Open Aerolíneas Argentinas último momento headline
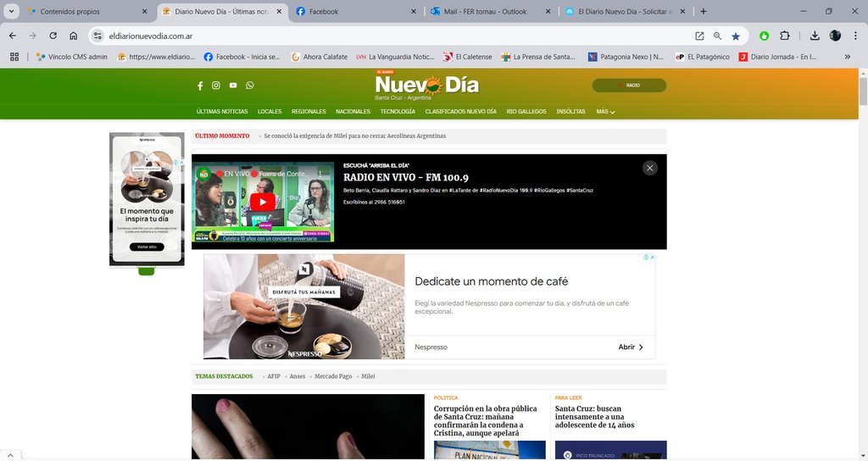 tap(355, 136)
